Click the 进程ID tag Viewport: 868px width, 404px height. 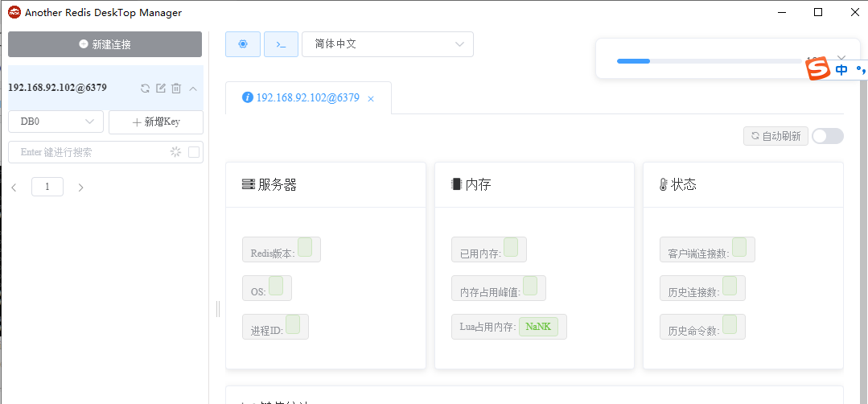coord(275,327)
